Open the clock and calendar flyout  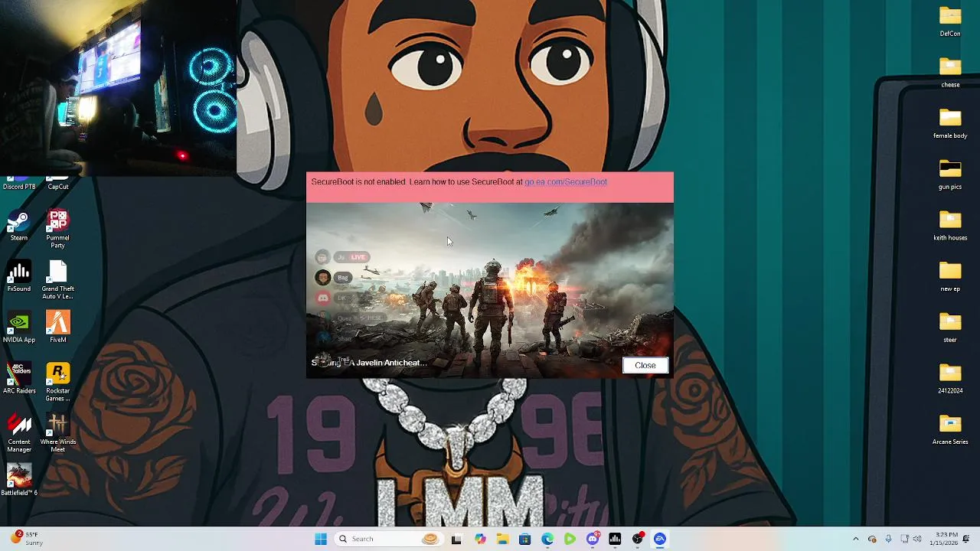[x=942, y=539]
